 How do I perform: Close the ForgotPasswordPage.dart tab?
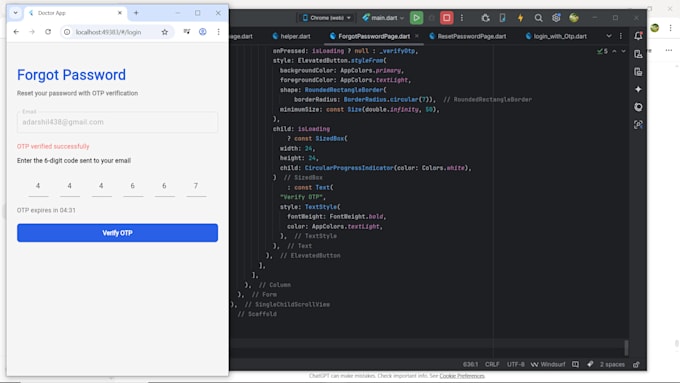click(x=417, y=36)
